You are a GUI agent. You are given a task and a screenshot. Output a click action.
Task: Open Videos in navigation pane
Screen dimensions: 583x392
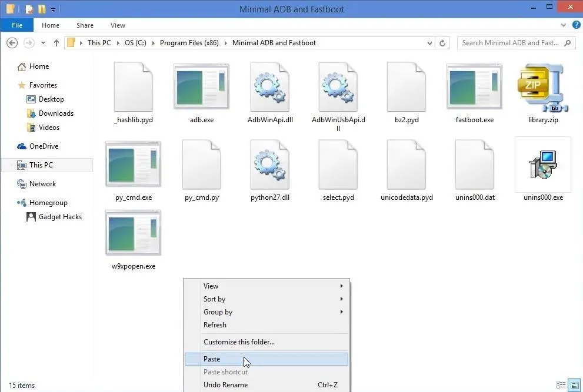[49, 128]
